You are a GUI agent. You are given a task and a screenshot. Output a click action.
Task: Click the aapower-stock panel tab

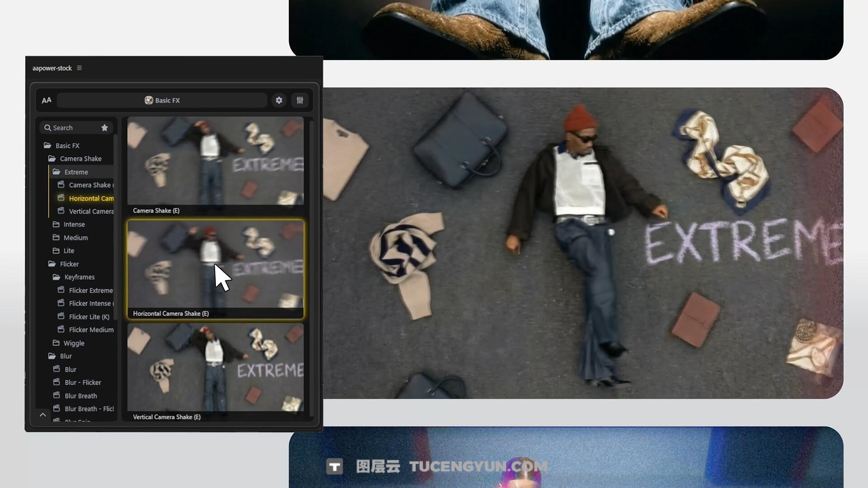tap(52, 68)
